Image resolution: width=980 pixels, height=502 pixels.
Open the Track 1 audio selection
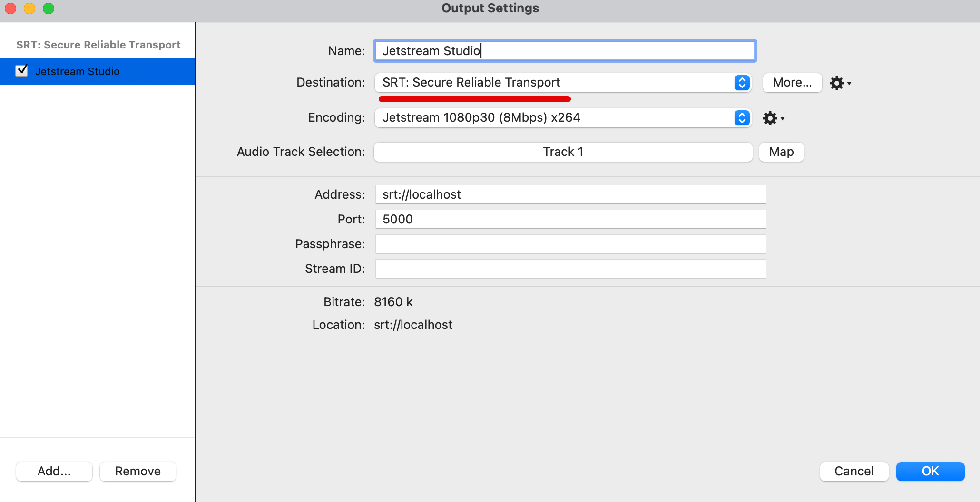pyautogui.click(x=563, y=152)
